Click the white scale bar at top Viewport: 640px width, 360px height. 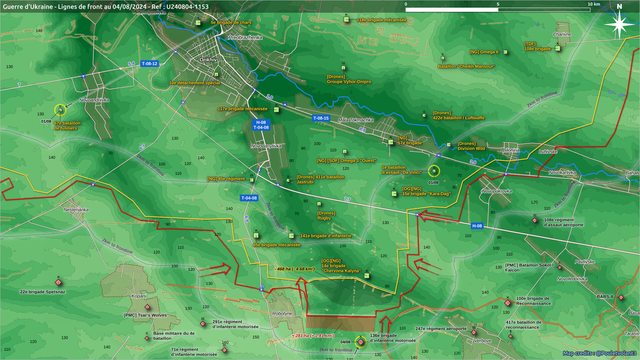(498, 9)
